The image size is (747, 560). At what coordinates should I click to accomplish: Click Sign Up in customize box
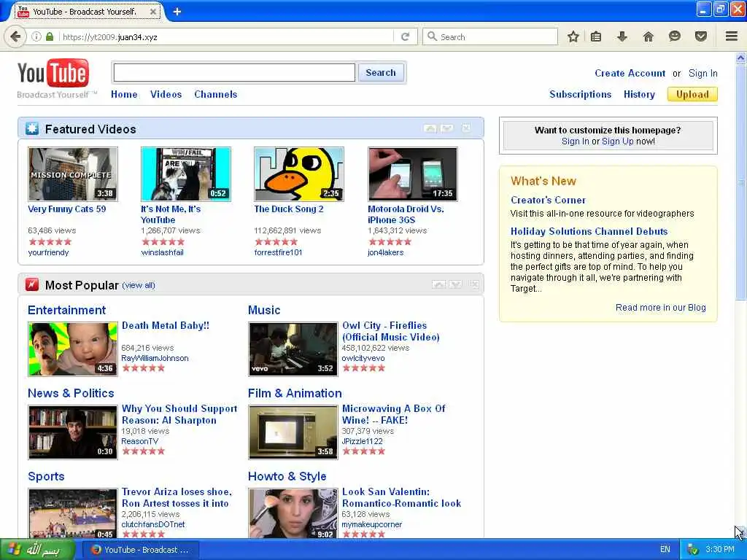tap(617, 141)
